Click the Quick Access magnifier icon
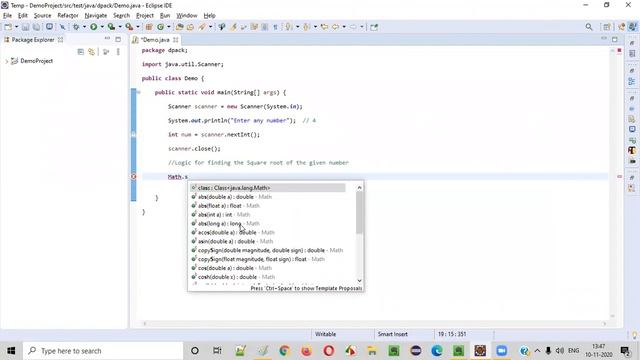The width and height of the screenshot is (640, 360). pyautogui.click(x=589, y=27)
